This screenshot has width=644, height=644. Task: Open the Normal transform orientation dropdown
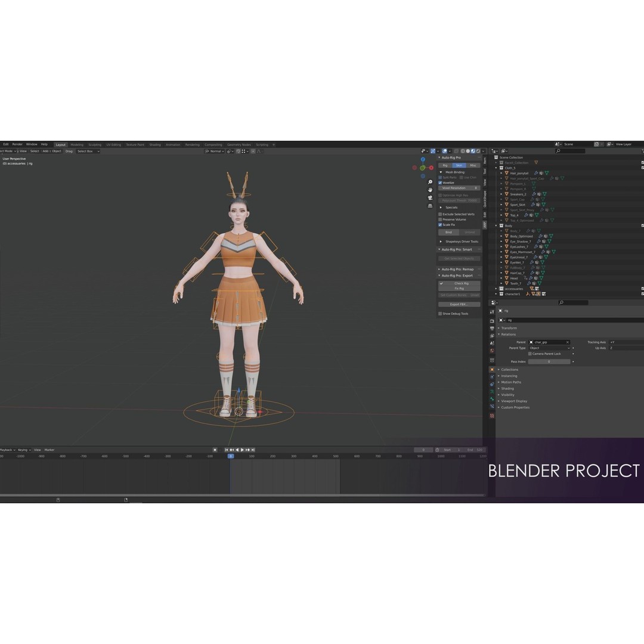pyautogui.click(x=215, y=151)
